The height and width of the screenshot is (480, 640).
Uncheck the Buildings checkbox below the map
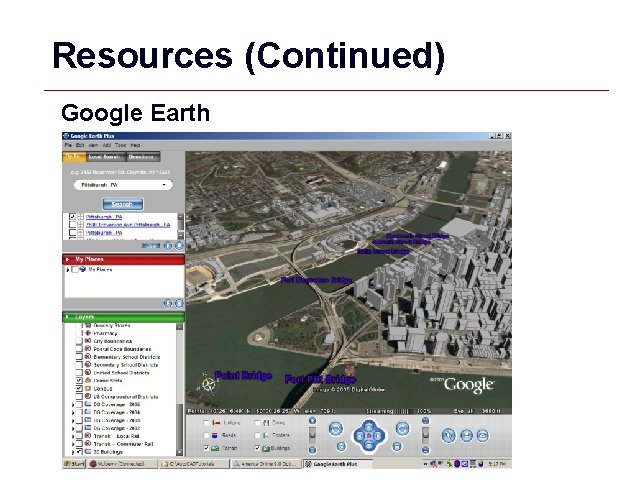257,448
